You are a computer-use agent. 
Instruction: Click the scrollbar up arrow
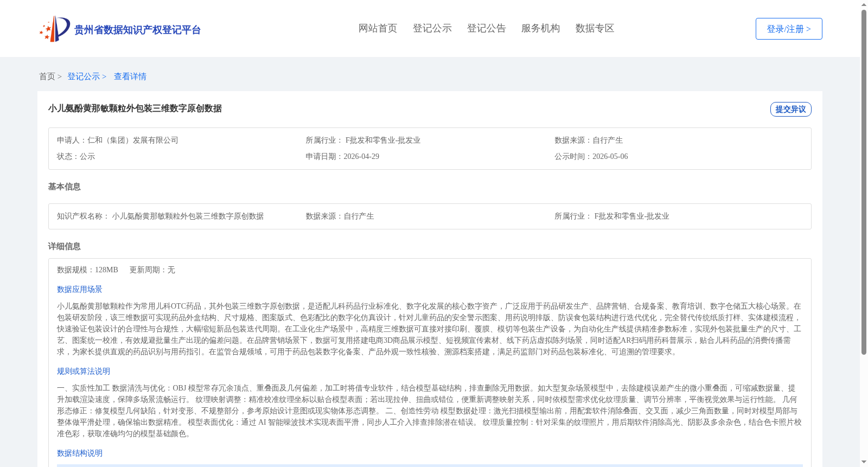(x=864, y=4)
